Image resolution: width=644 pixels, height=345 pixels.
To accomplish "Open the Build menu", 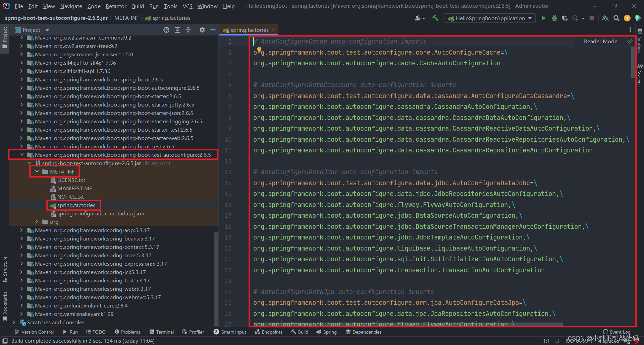I will (x=138, y=6).
